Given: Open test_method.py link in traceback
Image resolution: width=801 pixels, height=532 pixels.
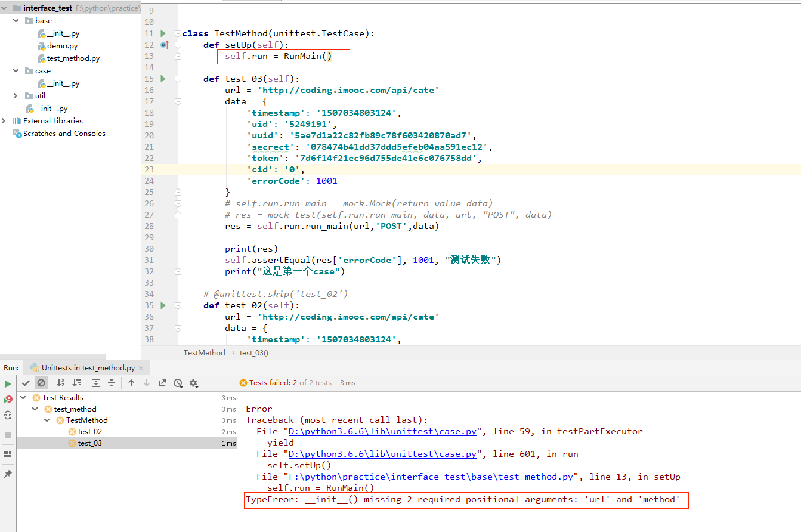Looking at the screenshot, I should (x=431, y=477).
